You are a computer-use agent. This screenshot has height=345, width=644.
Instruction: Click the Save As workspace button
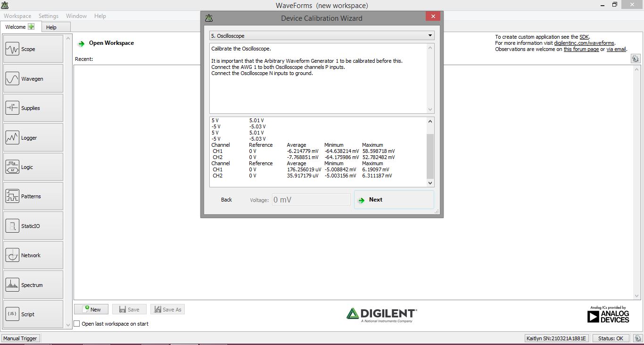pyautogui.click(x=167, y=310)
